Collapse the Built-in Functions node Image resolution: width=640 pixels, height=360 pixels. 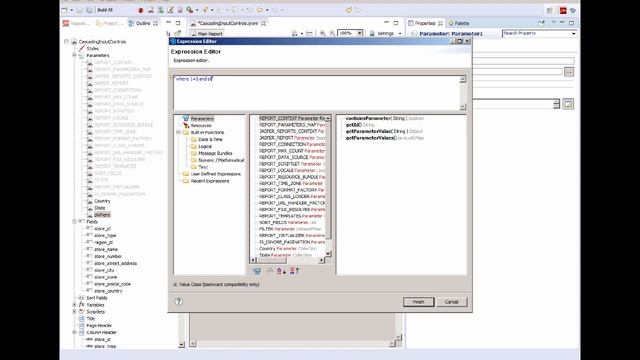coord(178,132)
